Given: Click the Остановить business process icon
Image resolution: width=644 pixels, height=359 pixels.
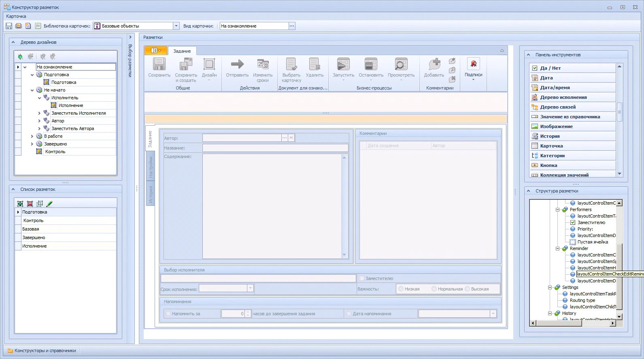Looking at the screenshot, I should click(x=371, y=64).
